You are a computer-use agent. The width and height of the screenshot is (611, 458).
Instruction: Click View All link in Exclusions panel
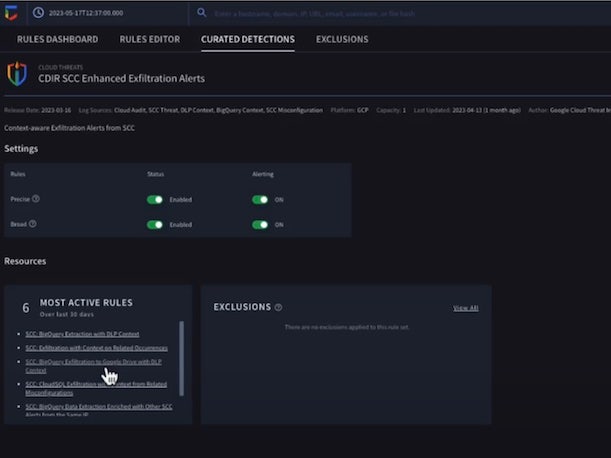point(465,308)
